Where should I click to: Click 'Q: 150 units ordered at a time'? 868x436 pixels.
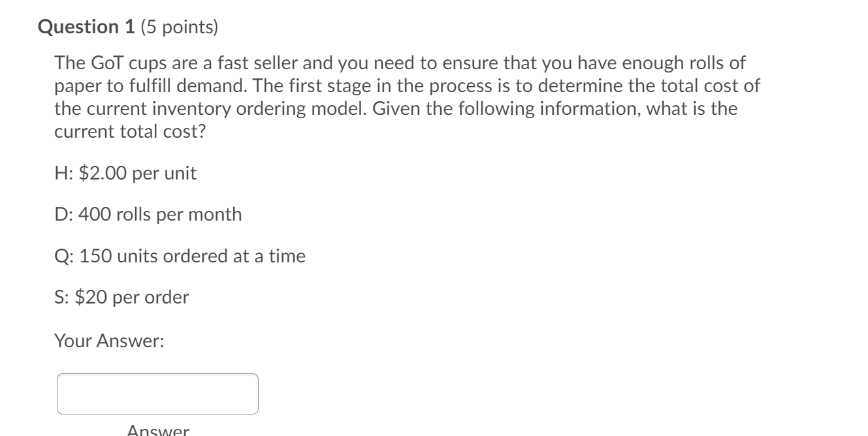tap(180, 256)
